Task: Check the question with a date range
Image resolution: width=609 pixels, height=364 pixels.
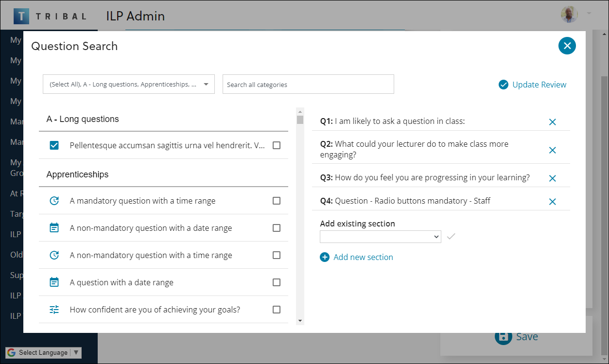Action: 277,282
